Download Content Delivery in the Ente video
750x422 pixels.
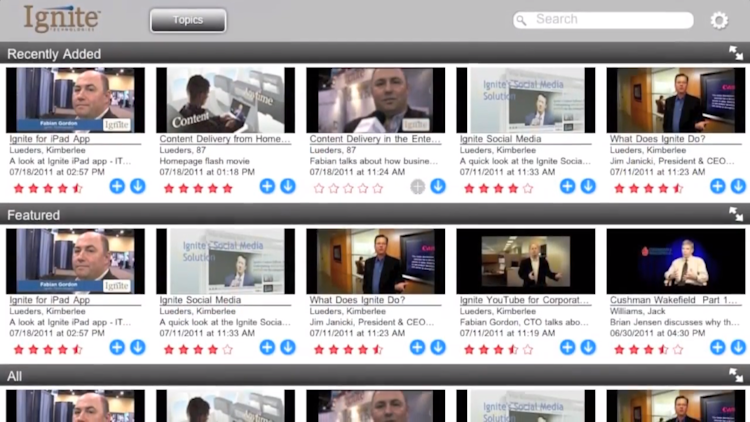(x=438, y=186)
